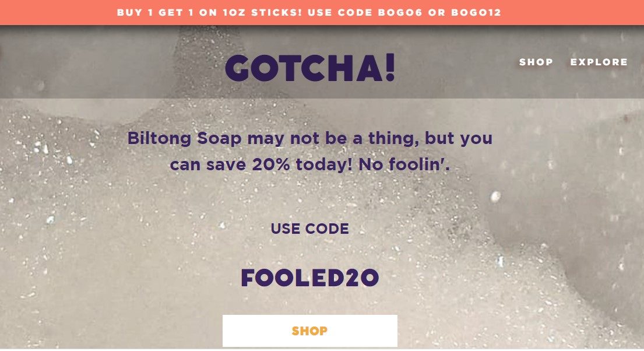
Task: Click the "20%" figure in the message
Action: (272, 165)
